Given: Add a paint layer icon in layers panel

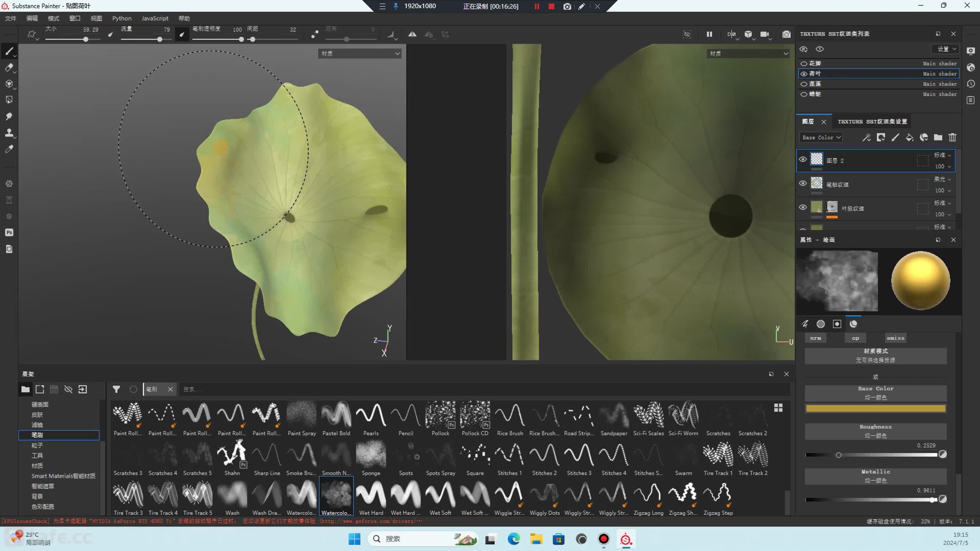Looking at the screenshot, I should click(x=895, y=137).
